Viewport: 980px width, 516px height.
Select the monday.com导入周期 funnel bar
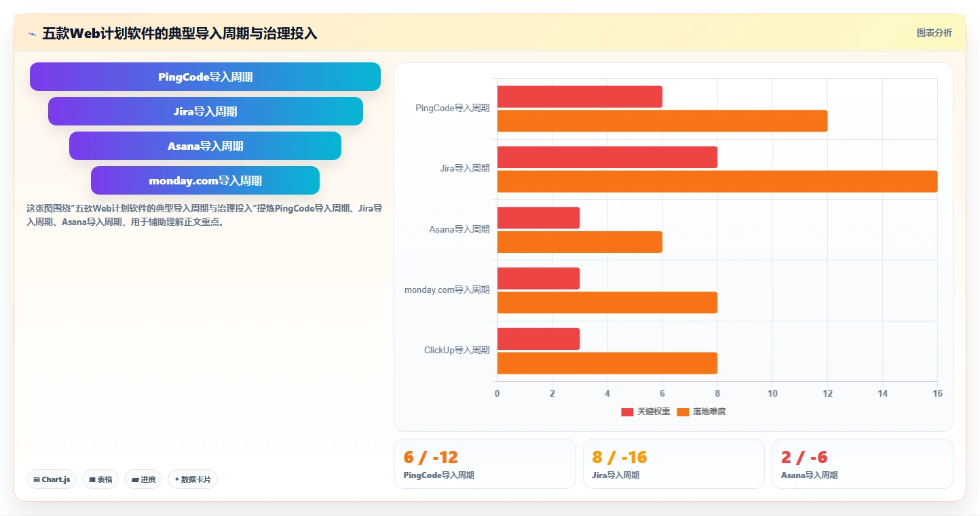[x=205, y=180]
